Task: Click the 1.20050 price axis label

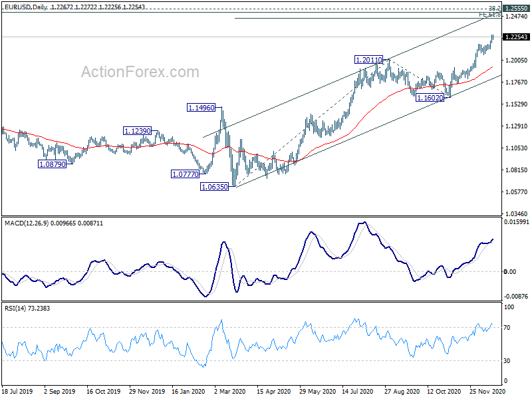Action: click(517, 61)
